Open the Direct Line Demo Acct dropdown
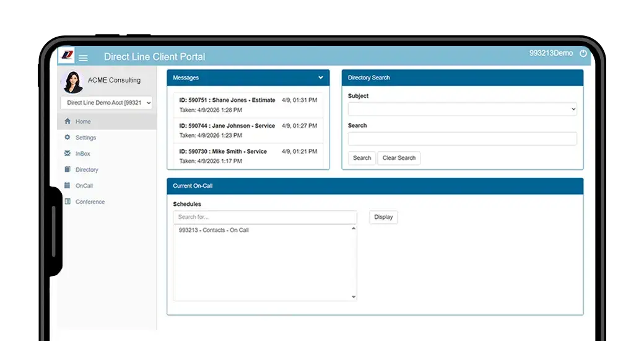The image size is (644, 341). click(x=107, y=103)
